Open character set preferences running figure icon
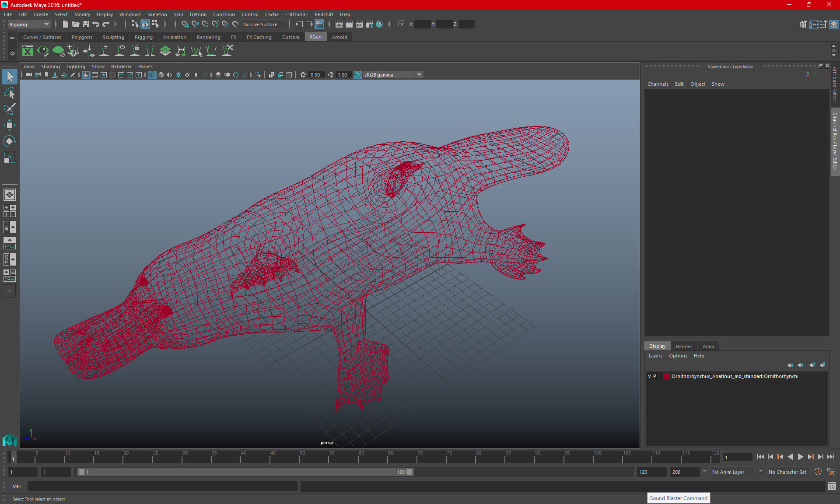The width and height of the screenshot is (840, 504). point(831,472)
